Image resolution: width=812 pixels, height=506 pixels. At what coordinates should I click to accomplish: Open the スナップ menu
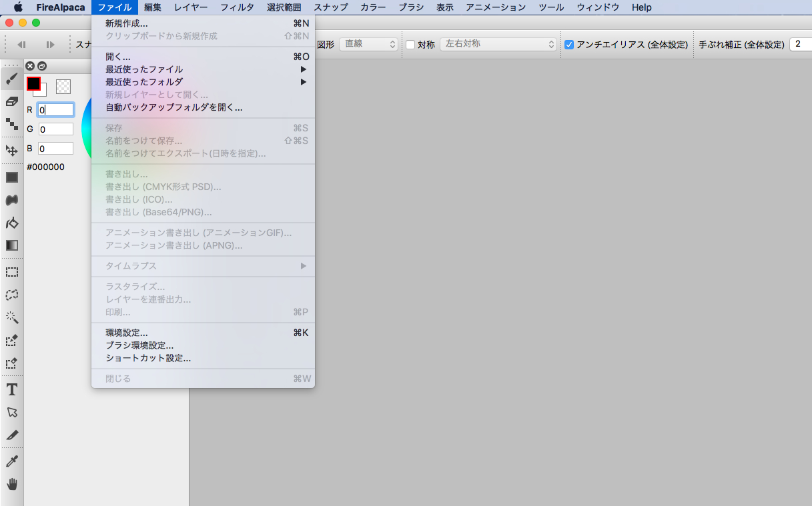point(331,7)
